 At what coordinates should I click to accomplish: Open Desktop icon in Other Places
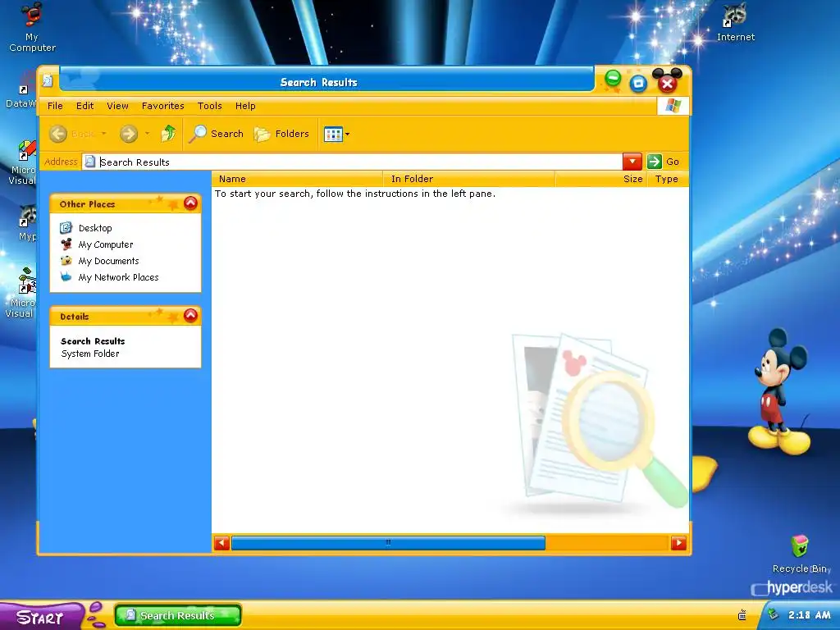(66, 228)
